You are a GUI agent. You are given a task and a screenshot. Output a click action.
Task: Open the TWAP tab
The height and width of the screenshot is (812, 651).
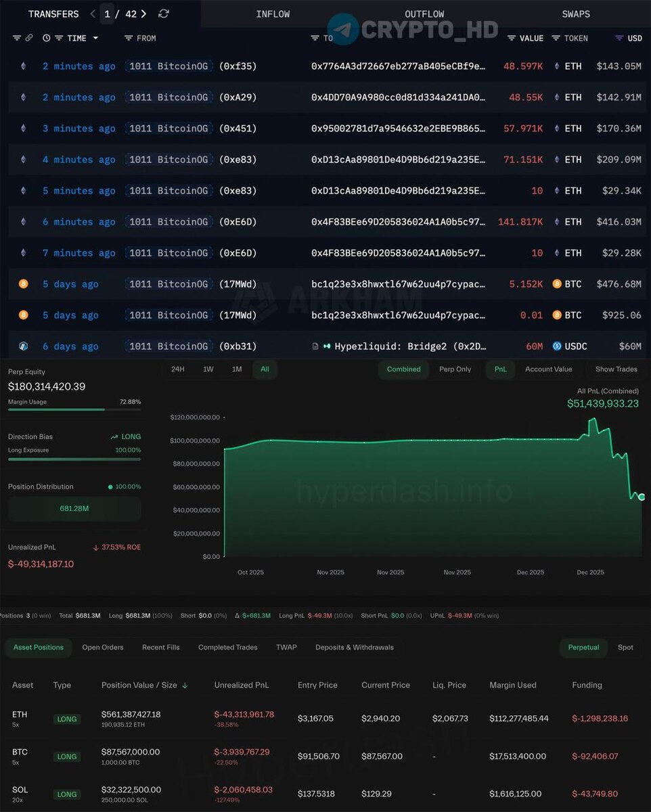click(286, 648)
